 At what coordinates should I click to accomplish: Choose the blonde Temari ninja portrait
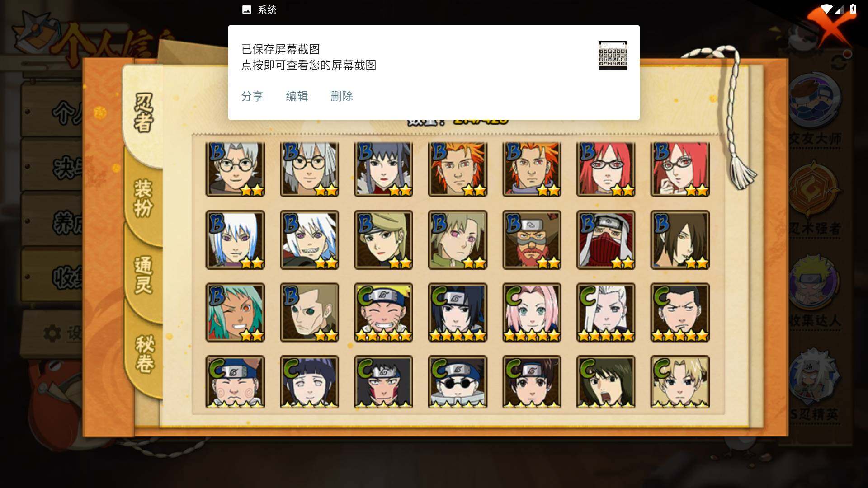tap(680, 382)
